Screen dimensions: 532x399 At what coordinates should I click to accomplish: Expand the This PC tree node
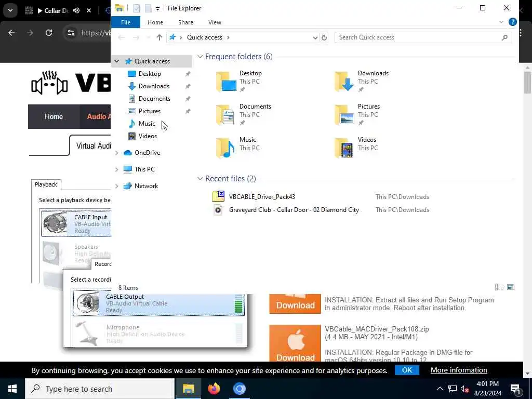point(117,169)
